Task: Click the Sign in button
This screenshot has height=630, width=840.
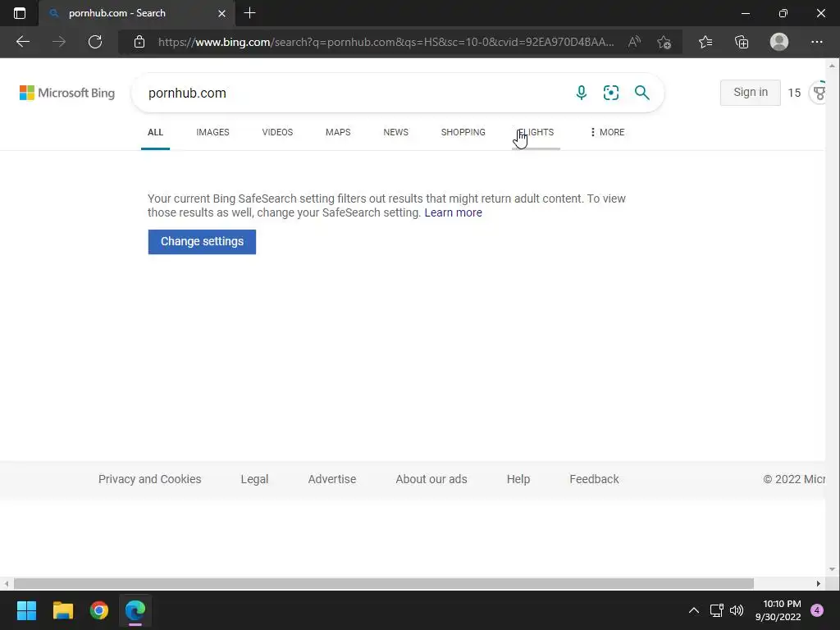Action: pyautogui.click(x=750, y=92)
